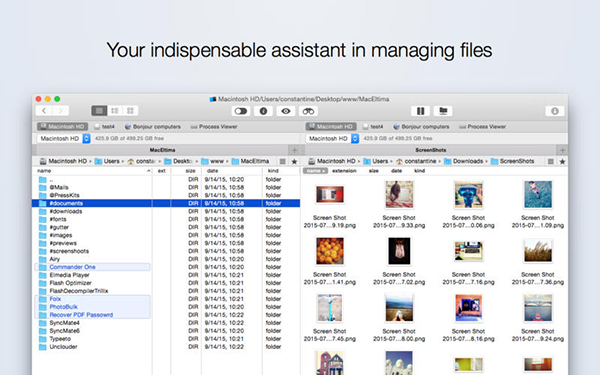Open the left pane Macintosh HD drive dropdown
Image resolution: width=600 pixels, height=375 pixels.
coord(64,138)
